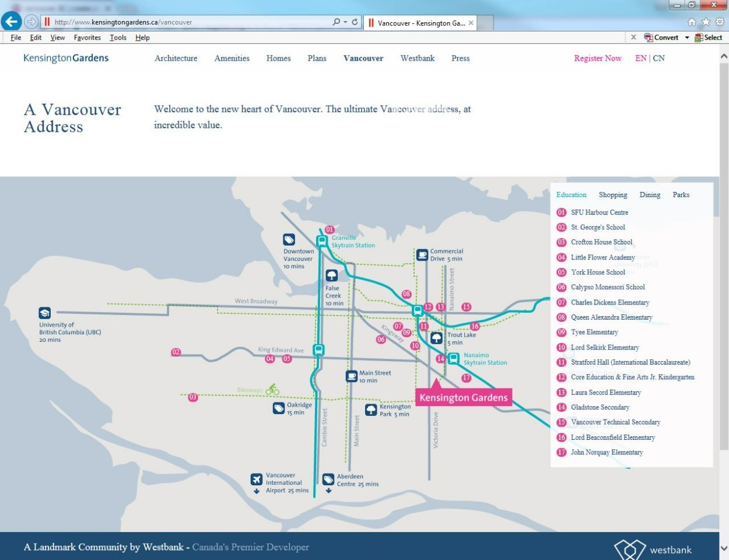Image resolution: width=729 pixels, height=560 pixels.
Task: Click the Refresh icon in address bar
Action: coord(355,22)
